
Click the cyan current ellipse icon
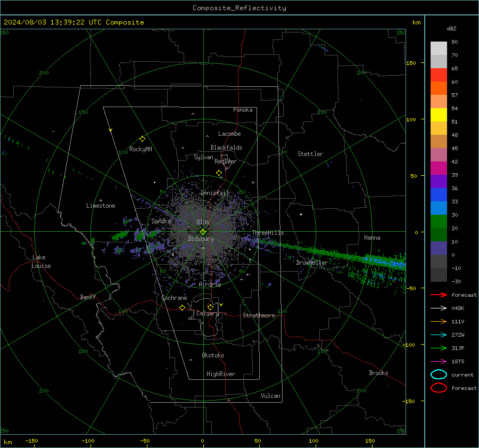(439, 374)
